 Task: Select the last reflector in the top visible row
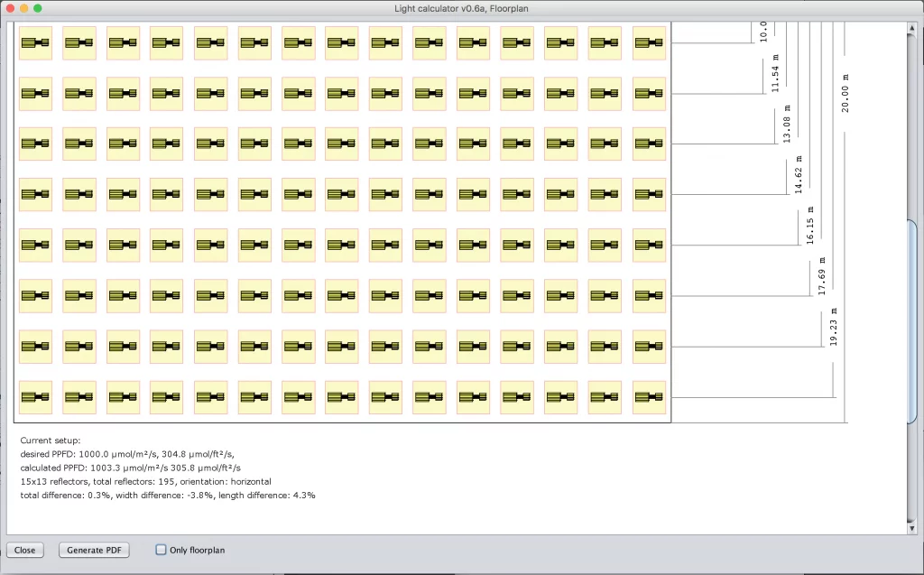click(x=649, y=42)
